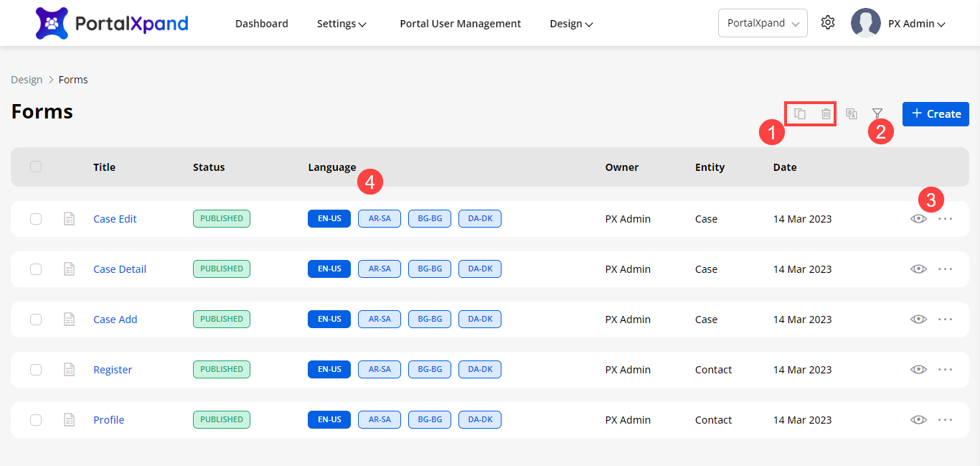Viewport: 980px width, 466px height.
Task: Open the Register form title link
Action: click(113, 370)
